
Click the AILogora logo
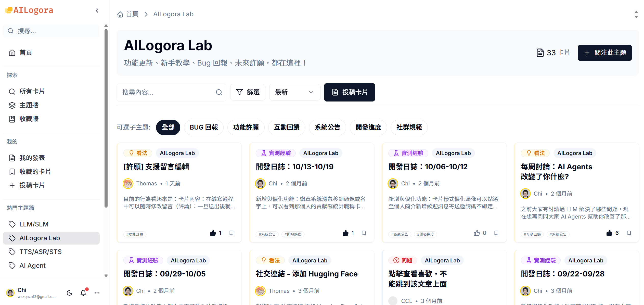[29, 10]
